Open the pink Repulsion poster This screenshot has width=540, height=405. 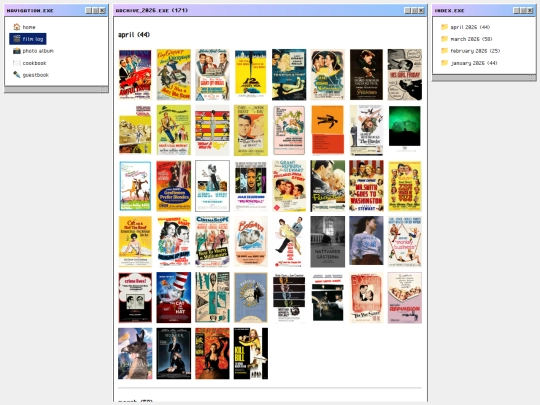[405, 298]
